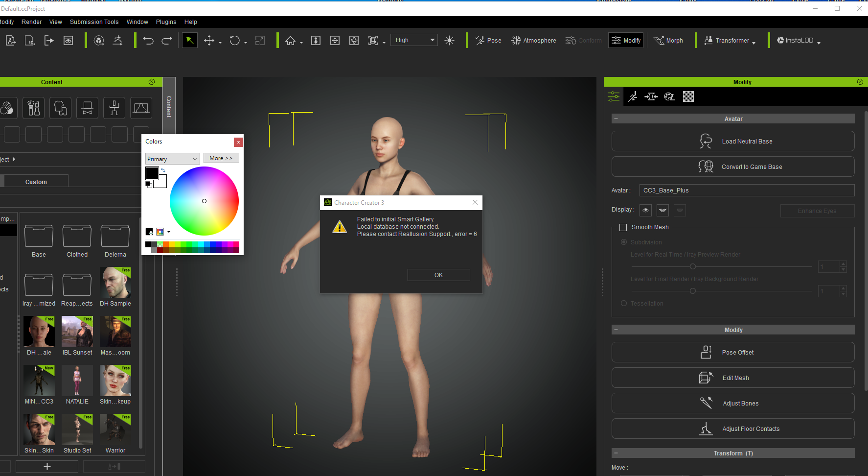Screen dimensions: 868x476
Task: Select the makeup/cosmetics content category icon
Action: click(x=34, y=108)
